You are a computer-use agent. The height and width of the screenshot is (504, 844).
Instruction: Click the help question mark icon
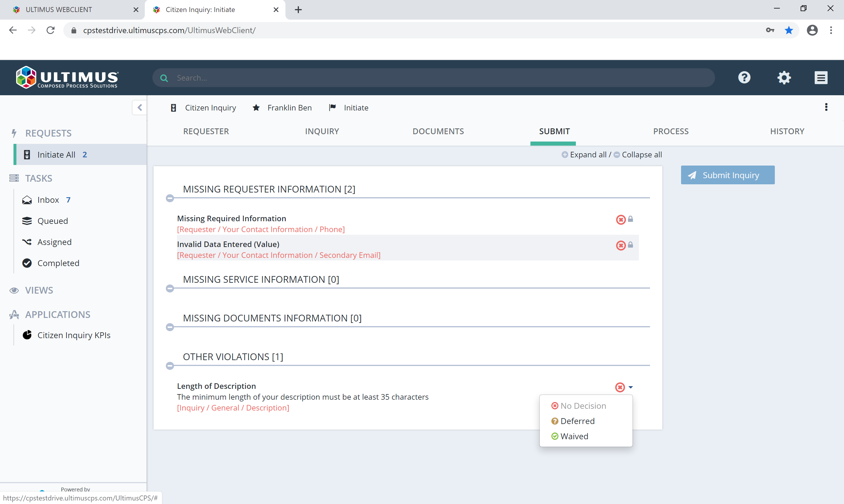coord(744,77)
